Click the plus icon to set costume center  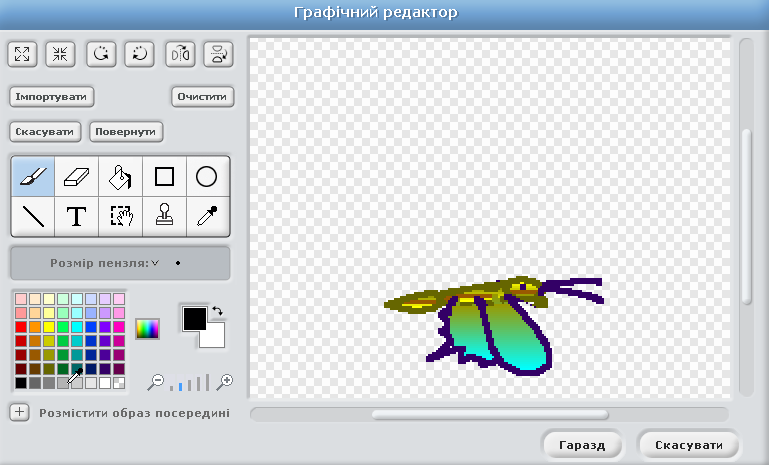pyautogui.click(x=20, y=412)
